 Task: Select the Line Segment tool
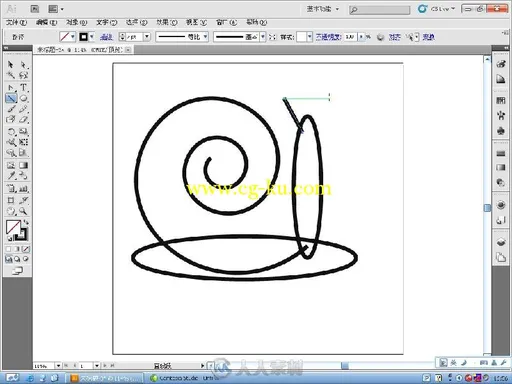(x=11, y=99)
